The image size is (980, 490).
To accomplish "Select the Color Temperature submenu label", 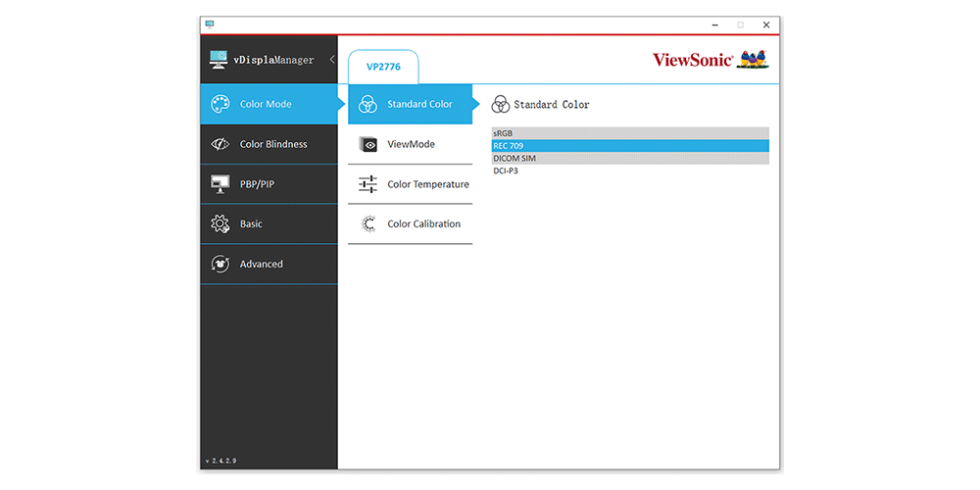I will [x=428, y=184].
